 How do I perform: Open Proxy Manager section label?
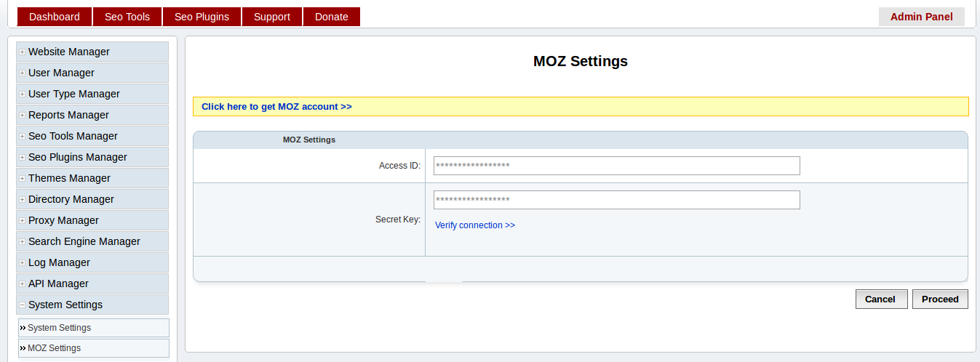(x=63, y=220)
